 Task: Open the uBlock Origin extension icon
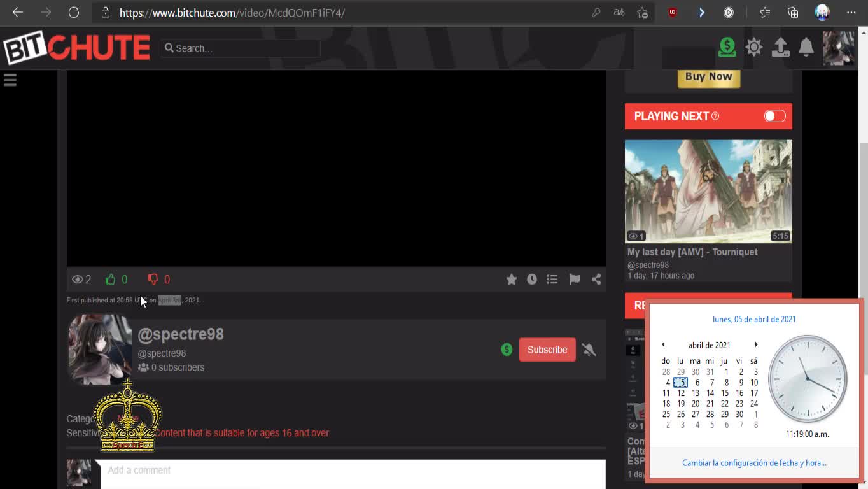click(x=673, y=12)
